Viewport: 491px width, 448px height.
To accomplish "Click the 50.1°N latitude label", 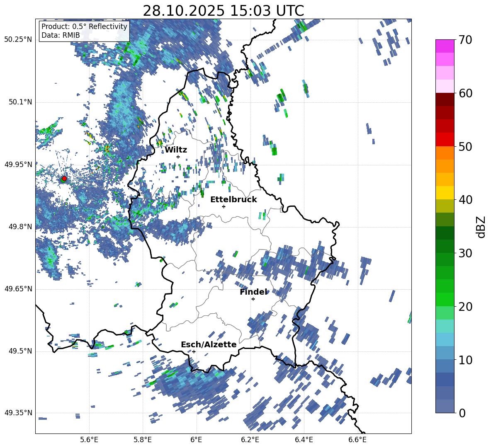I will tap(20, 102).
